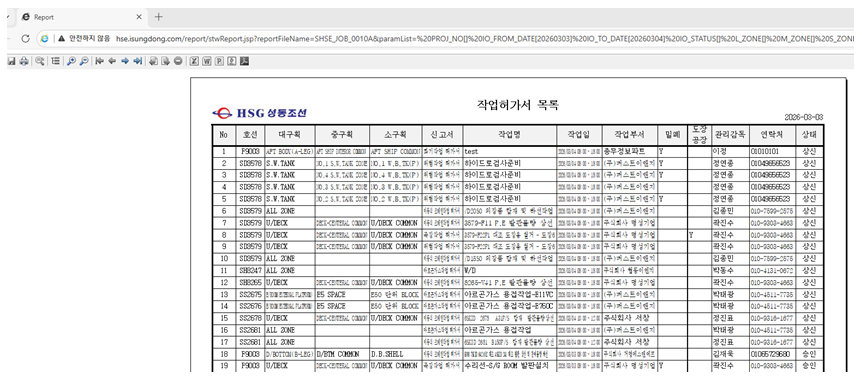Zoom out of the report page

84,61
